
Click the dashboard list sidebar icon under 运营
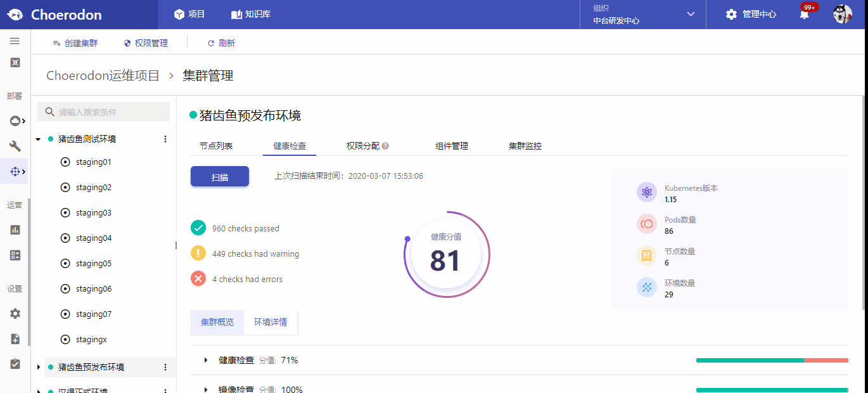pyautogui.click(x=15, y=255)
